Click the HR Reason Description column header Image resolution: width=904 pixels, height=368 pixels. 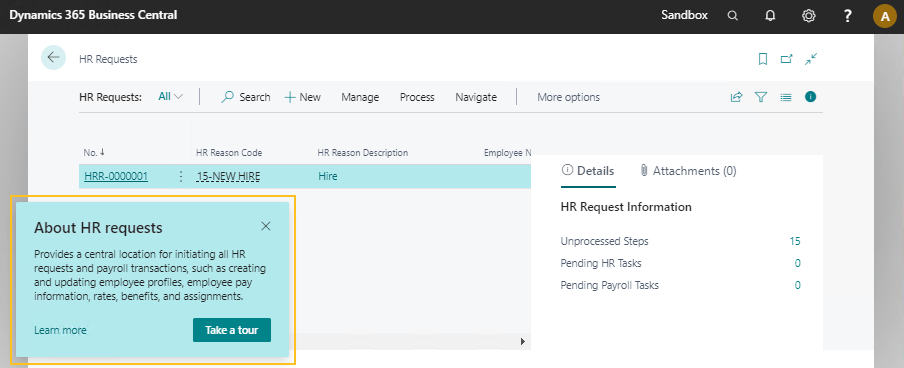click(x=363, y=153)
